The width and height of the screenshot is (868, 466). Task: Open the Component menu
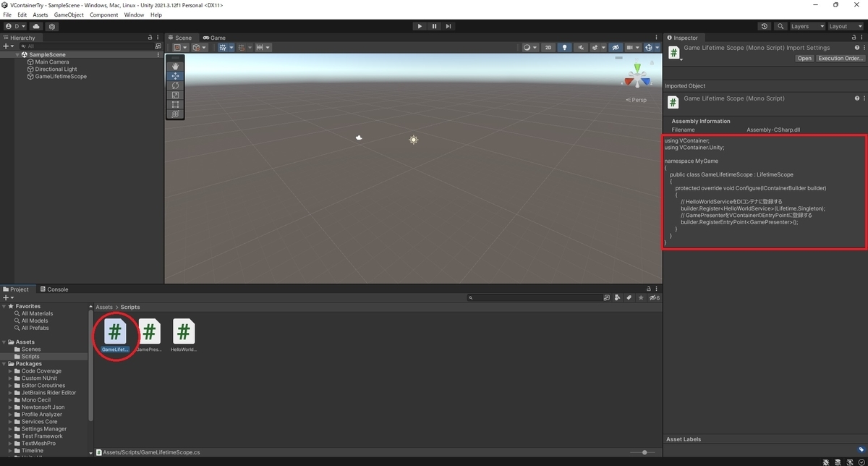pos(103,14)
